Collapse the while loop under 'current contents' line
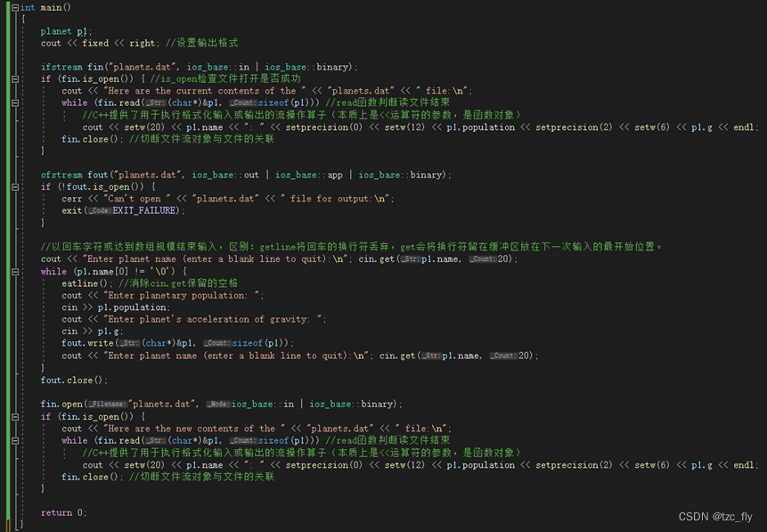Image resolution: width=767 pixels, height=532 pixels. 15,102
